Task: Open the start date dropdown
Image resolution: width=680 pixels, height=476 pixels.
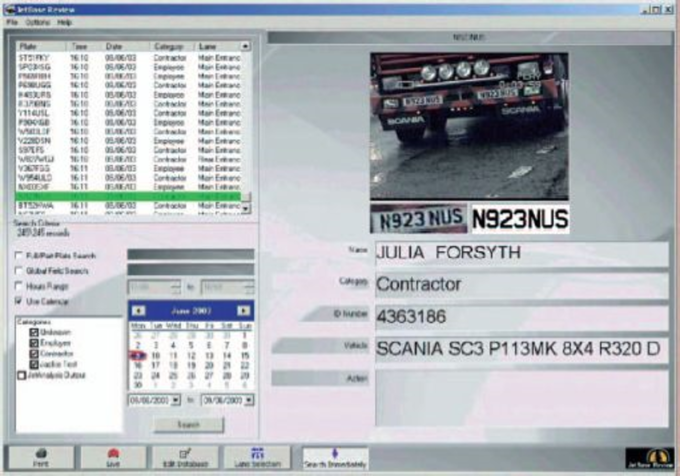Action: coord(176,400)
